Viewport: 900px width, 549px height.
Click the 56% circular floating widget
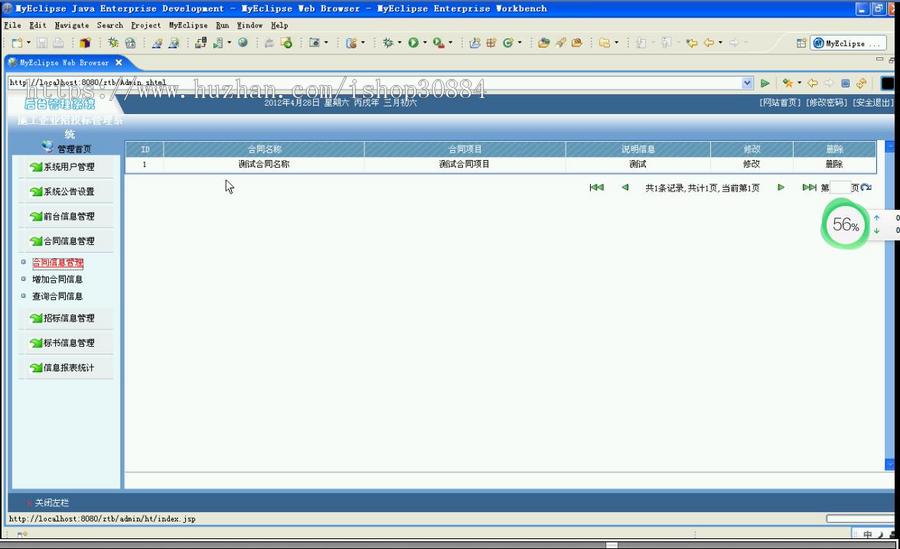845,224
